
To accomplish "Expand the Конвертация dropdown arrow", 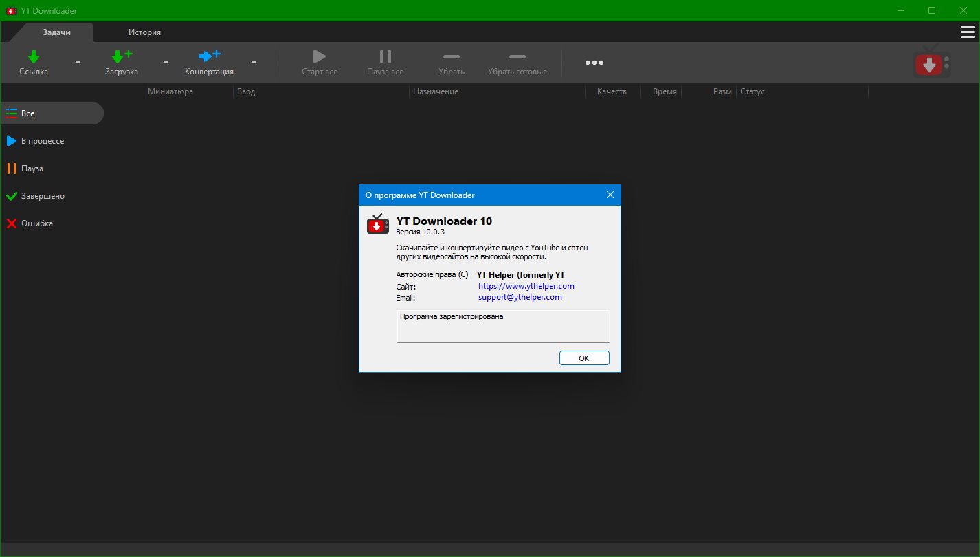I will pyautogui.click(x=254, y=63).
